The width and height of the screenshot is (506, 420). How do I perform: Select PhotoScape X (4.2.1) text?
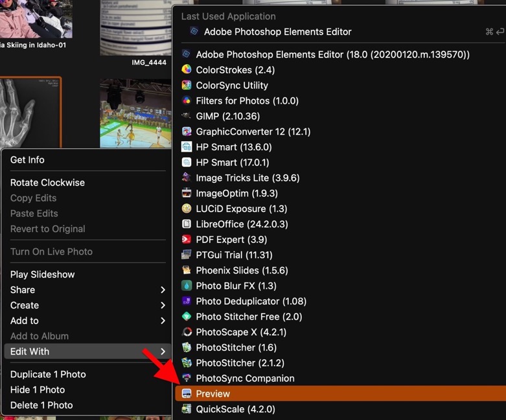[x=241, y=332]
